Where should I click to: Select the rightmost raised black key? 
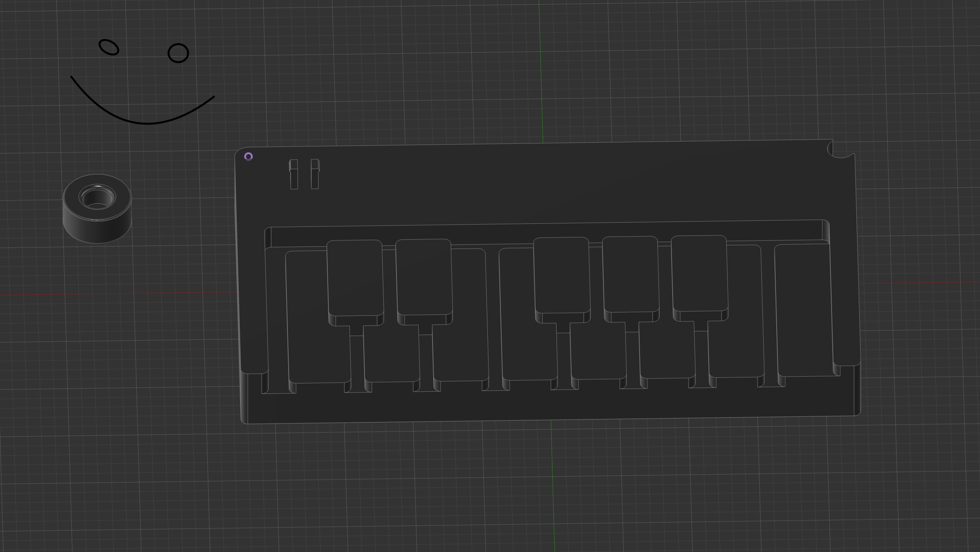click(699, 273)
